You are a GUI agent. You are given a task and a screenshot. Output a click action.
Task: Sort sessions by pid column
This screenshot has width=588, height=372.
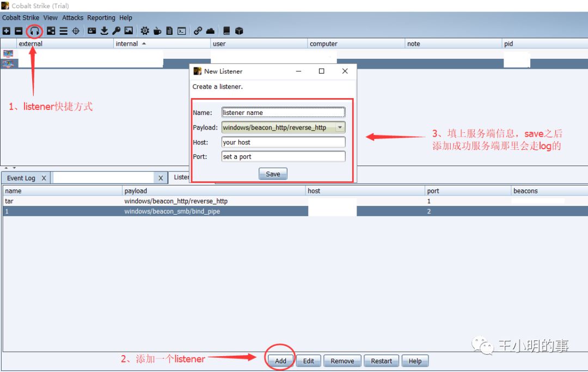(x=545, y=44)
